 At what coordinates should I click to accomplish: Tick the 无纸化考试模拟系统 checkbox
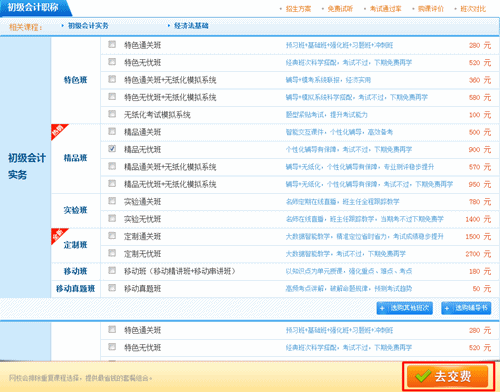pyautogui.click(x=112, y=114)
